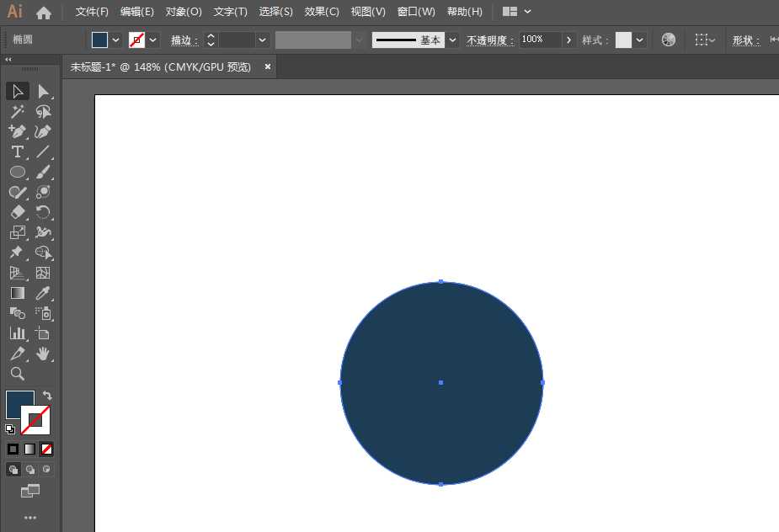Viewport: 779px width, 532px height.
Task: Select the Hand tool
Action: pos(44,354)
